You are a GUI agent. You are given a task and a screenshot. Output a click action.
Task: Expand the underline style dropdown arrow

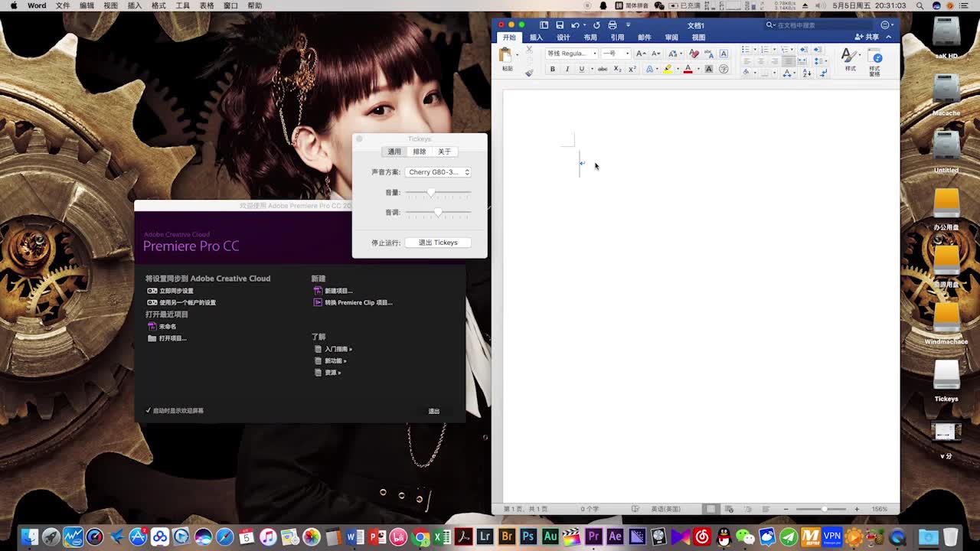tap(591, 69)
